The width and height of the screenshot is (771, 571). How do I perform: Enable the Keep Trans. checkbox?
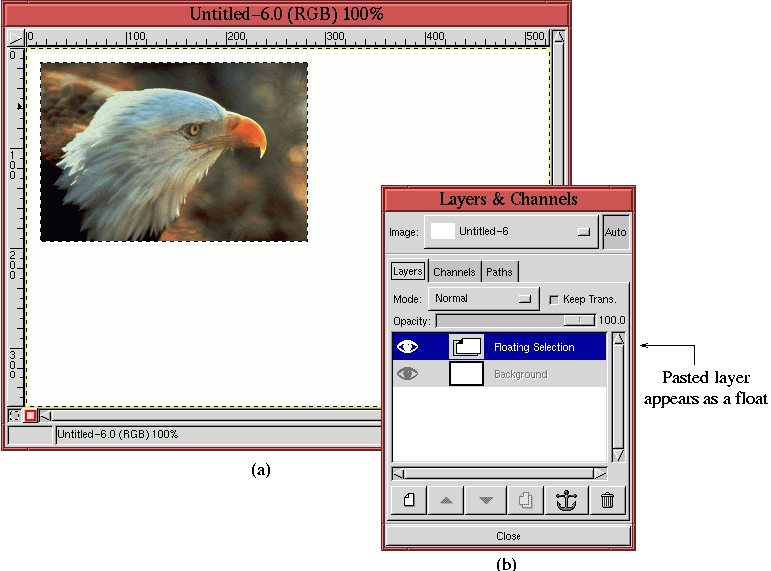click(x=554, y=299)
